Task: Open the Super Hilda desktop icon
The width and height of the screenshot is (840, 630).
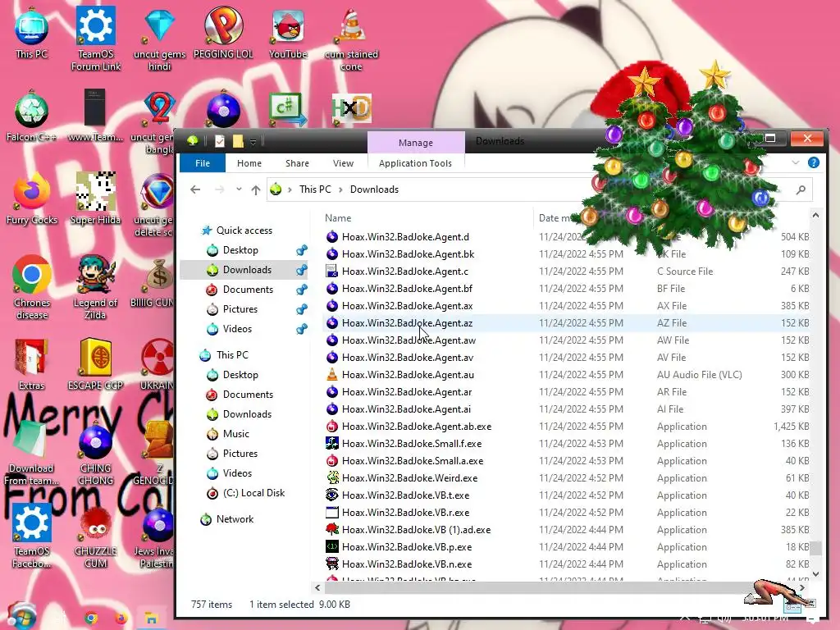Action: pos(96,199)
